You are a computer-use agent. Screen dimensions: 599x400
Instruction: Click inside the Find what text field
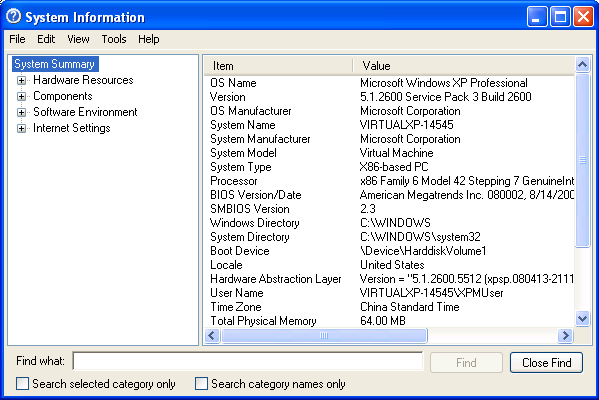[x=248, y=361]
